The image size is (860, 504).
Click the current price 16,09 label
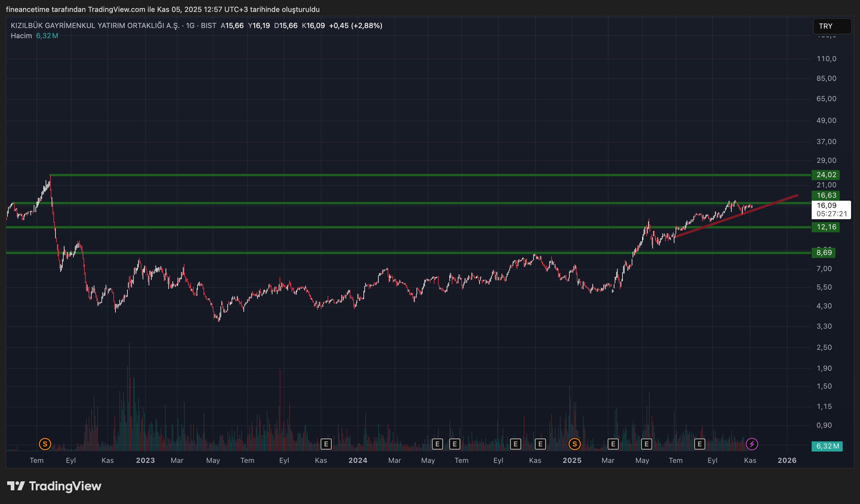click(x=826, y=205)
